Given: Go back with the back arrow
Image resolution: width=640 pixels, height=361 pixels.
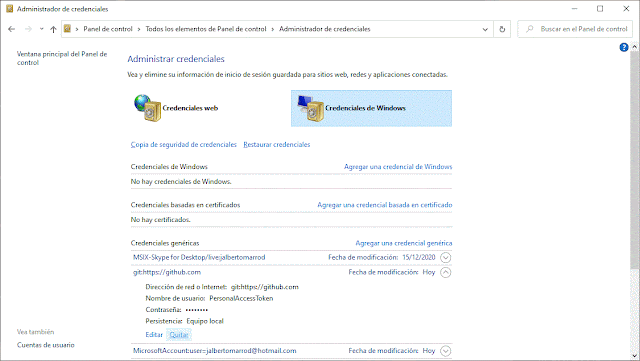Looking at the screenshot, I should coord(11,29).
